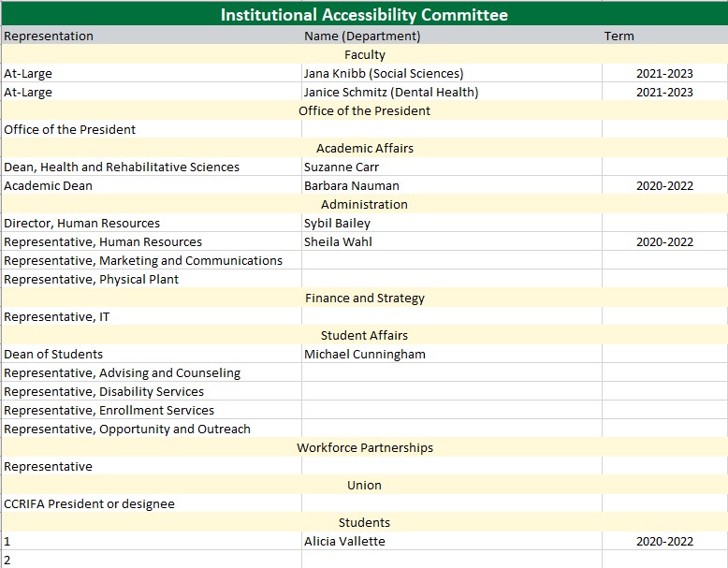The image size is (728, 568).
Task: Click the Suzanne Carr name cell
Action: (342, 167)
